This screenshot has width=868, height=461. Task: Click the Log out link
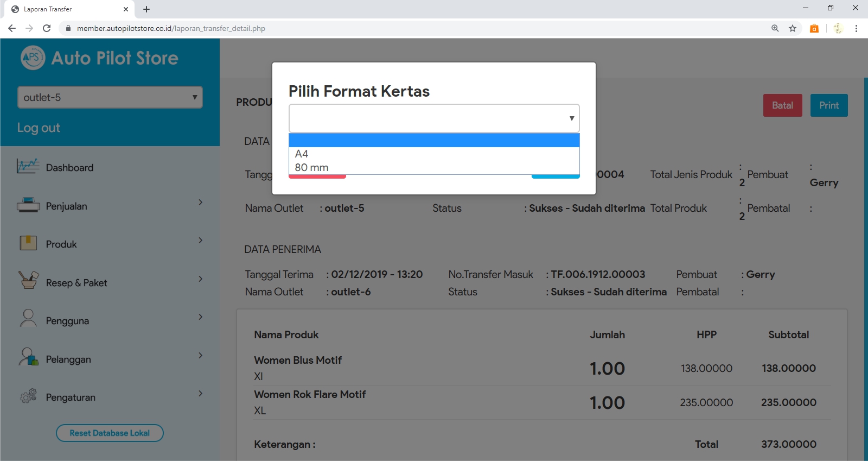(39, 128)
